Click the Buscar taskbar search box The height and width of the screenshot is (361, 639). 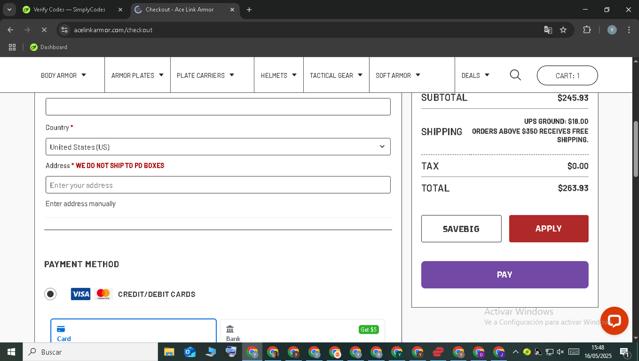[90, 352]
